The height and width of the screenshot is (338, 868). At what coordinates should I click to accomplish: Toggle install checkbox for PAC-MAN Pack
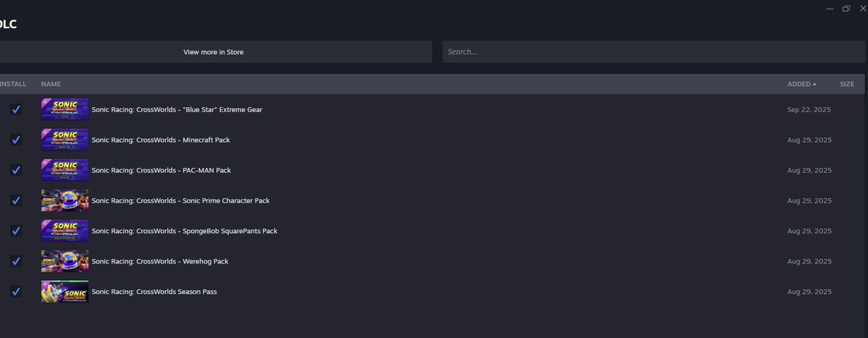[16, 170]
